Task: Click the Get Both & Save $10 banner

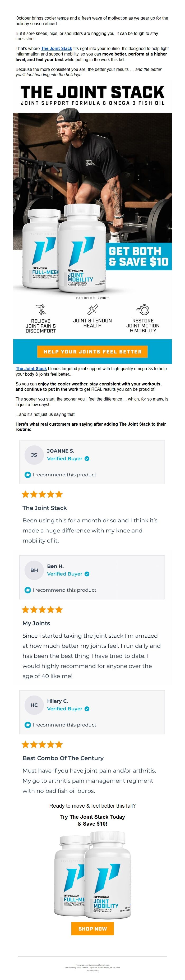Action: pyautogui.click(x=138, y=256)
